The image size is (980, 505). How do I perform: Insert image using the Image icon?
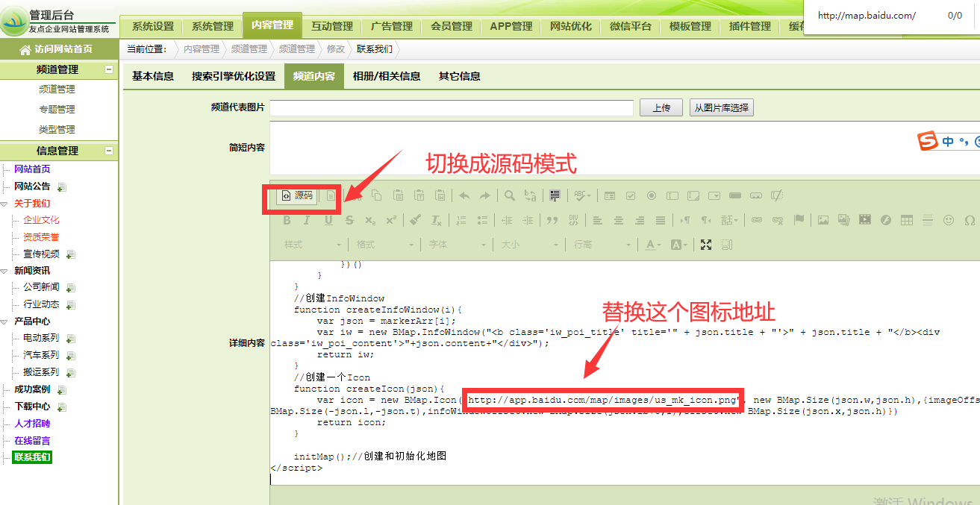[823, 220]
